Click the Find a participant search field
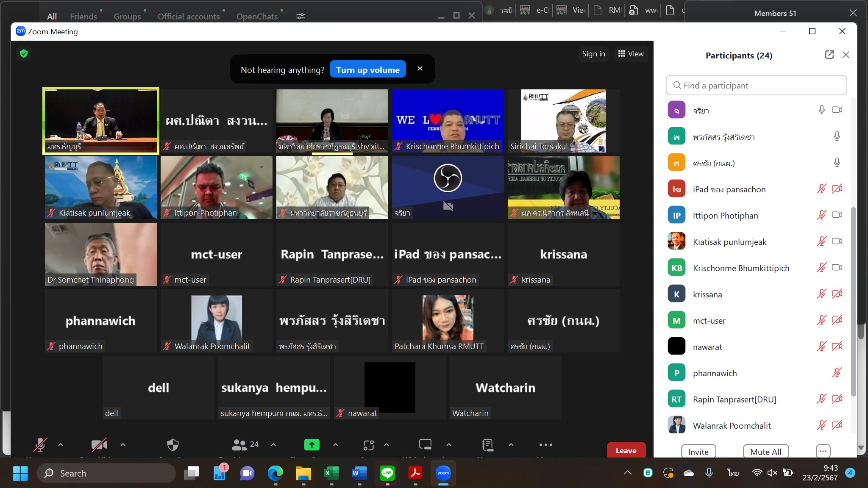 756,86
